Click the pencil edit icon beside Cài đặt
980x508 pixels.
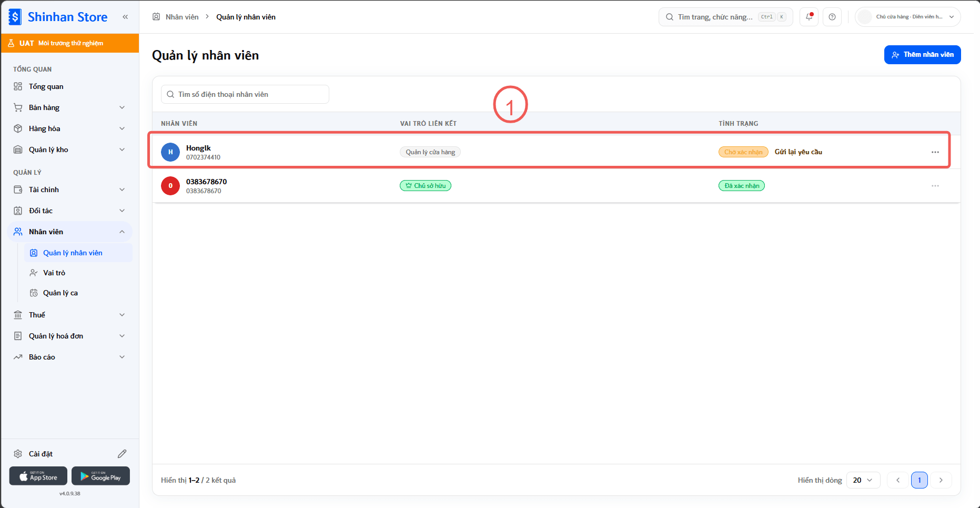coord(122,454)
